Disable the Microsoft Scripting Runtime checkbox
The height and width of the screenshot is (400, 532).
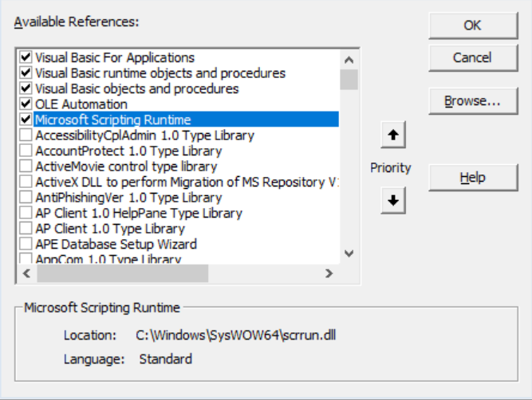26,120
